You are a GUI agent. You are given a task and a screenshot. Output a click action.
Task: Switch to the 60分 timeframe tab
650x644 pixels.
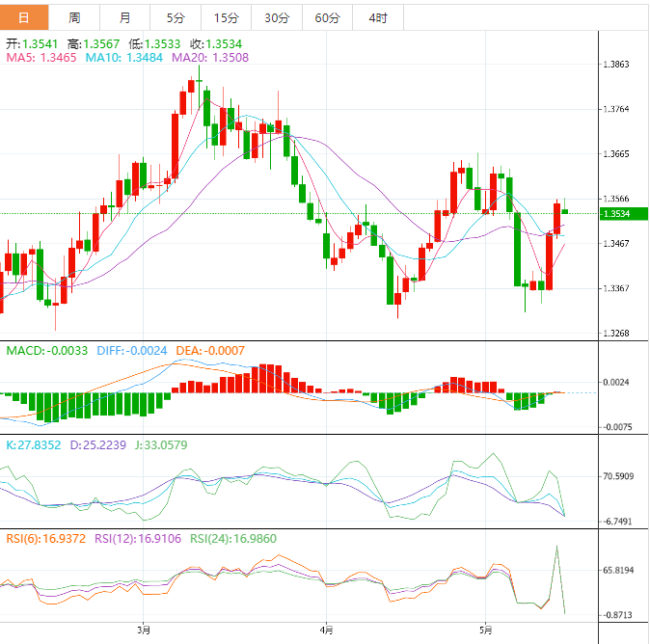pyautogui.click(x=327, y=18)
